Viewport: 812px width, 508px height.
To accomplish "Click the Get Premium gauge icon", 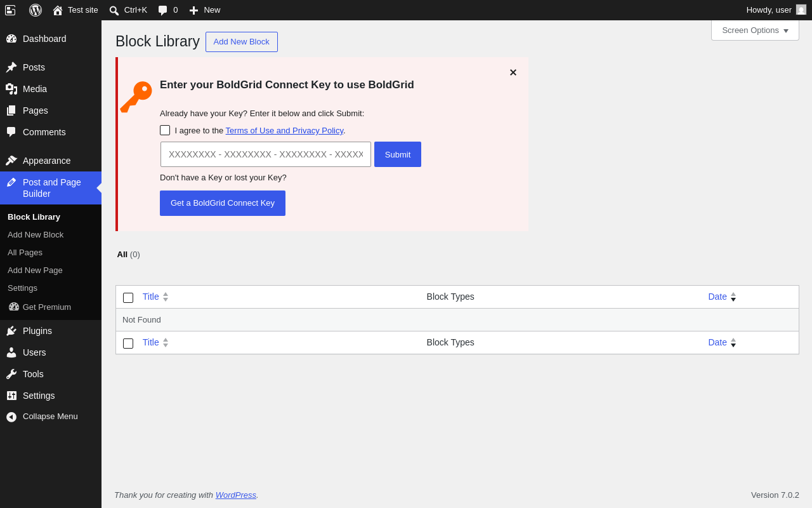I will click(14, 307).
